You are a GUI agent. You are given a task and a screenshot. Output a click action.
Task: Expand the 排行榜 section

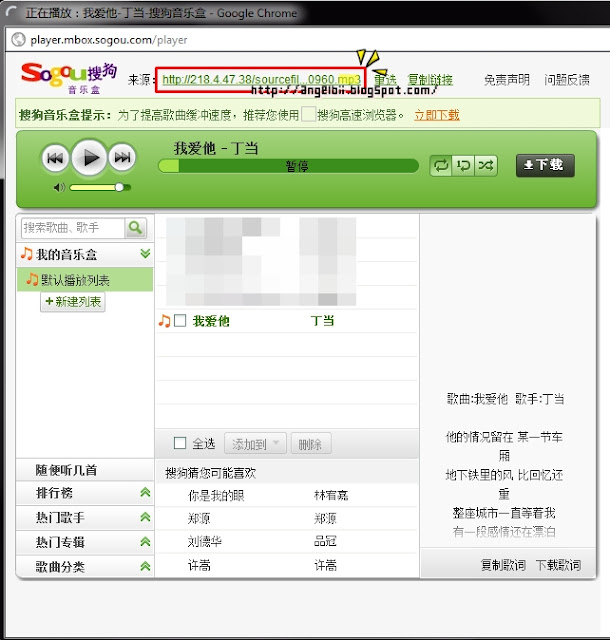click(x=145, y=492)
